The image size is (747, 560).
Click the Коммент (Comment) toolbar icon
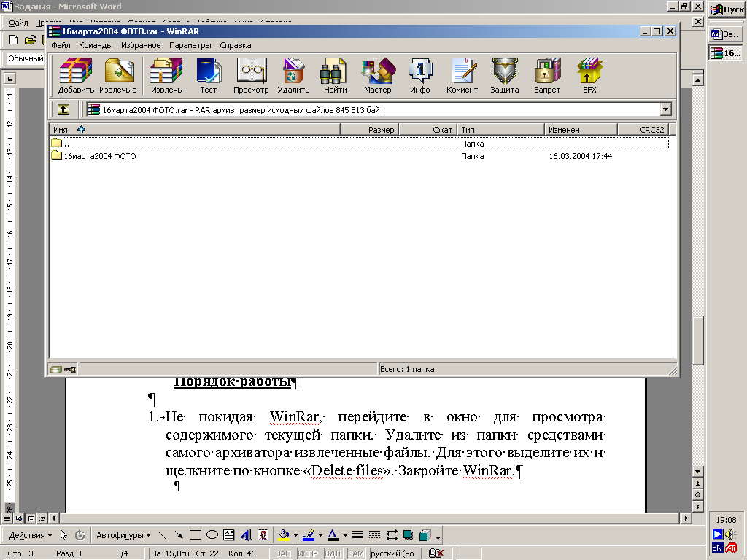point(462,76)
